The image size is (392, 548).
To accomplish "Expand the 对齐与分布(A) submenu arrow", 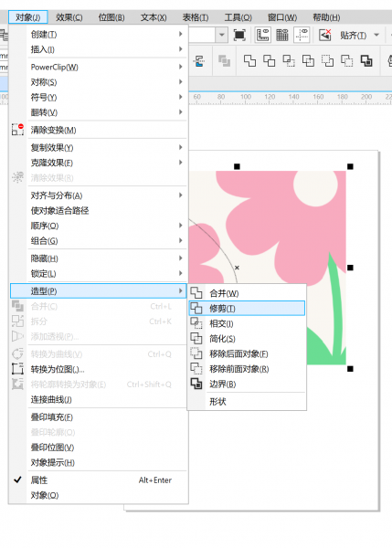I will [x=180, y=195].
